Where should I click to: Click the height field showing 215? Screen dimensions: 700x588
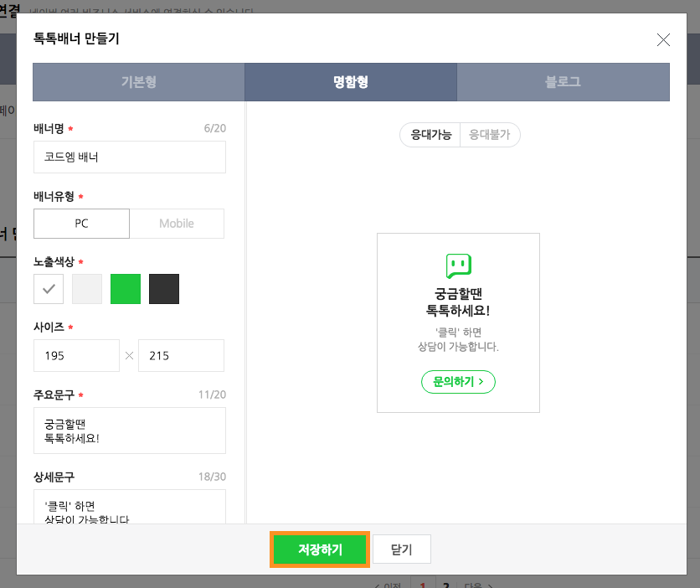(181, 356)
